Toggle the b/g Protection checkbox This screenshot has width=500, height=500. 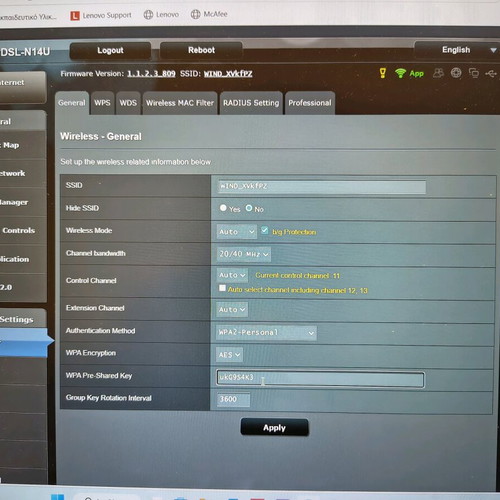coord(265,230)
